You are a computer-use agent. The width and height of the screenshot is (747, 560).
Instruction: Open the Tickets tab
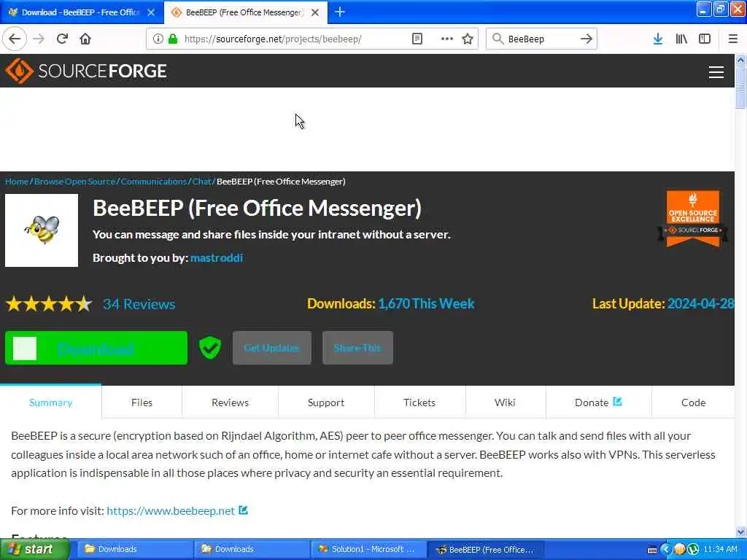419,402
